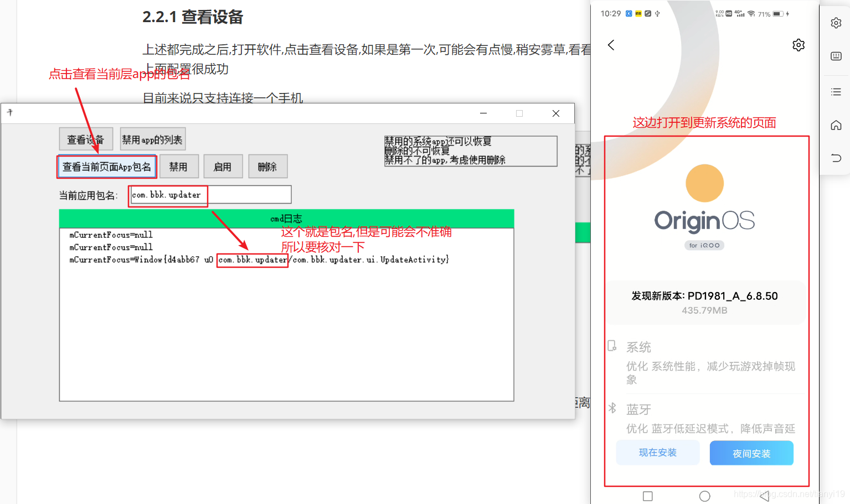Click the 10:29 clock on the phone status bar

tap(611, 14)
